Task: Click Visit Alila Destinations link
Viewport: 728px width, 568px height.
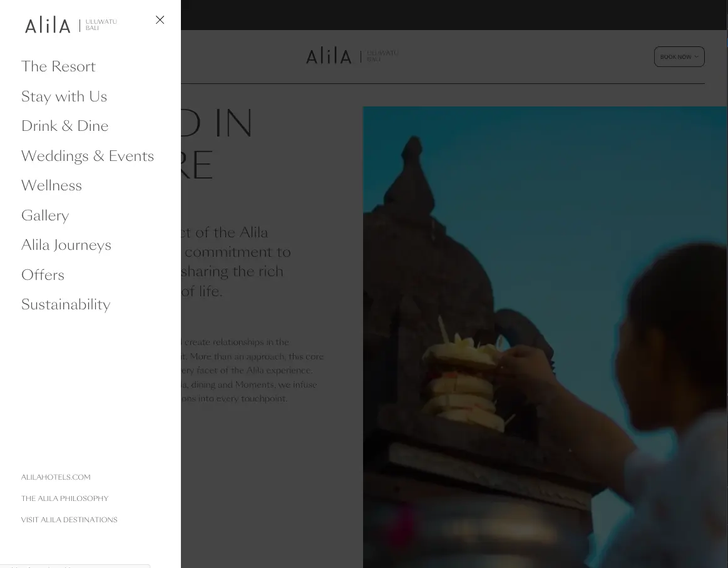Action: tap(69, 520)
